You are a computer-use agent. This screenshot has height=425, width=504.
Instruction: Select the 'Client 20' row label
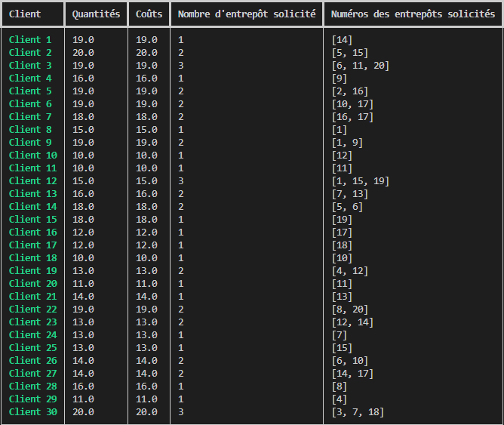32,284
